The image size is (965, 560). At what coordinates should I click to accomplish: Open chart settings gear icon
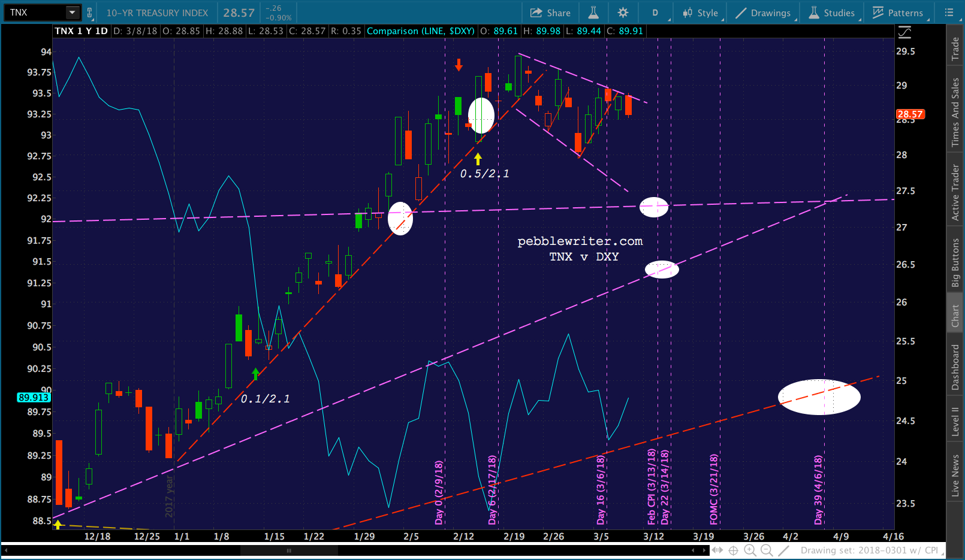[x=623, y=13]
